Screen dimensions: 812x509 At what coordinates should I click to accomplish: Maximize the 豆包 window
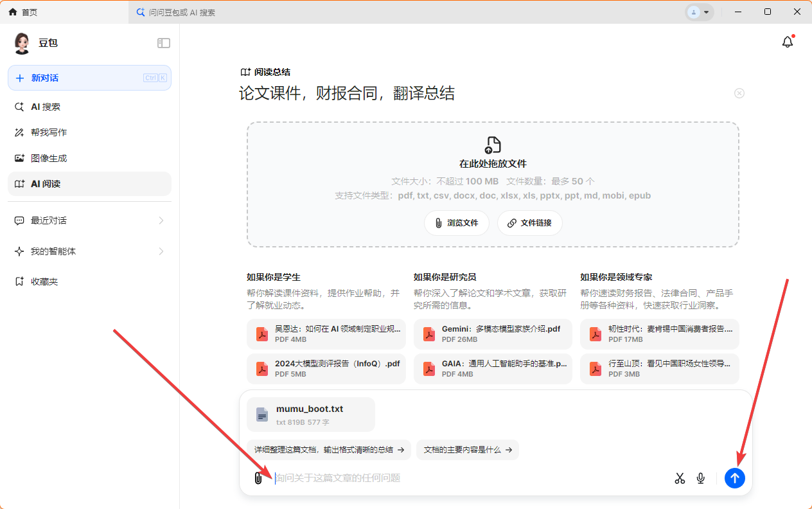pyautogui.click(x=768, y=12)
